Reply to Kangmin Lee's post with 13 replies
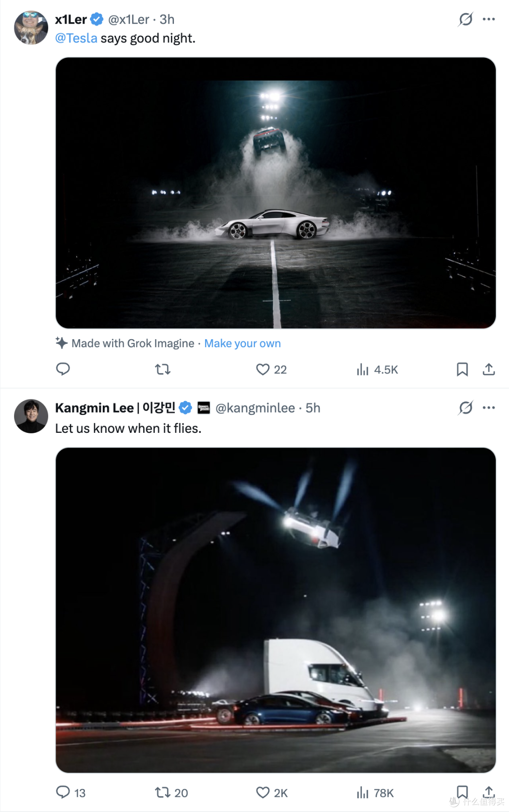The width and height of the screenshot is (509, 812). [x=71, y=793]
